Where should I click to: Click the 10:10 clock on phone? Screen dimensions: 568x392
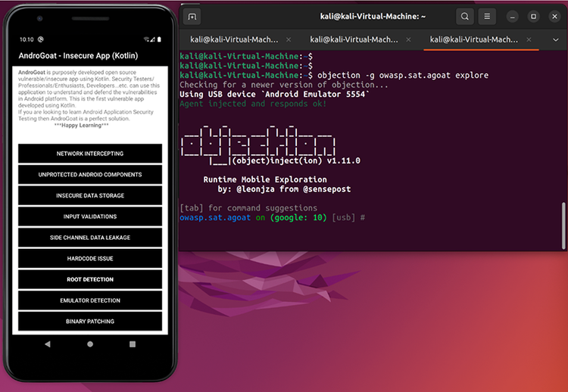(x=27, y=39)
